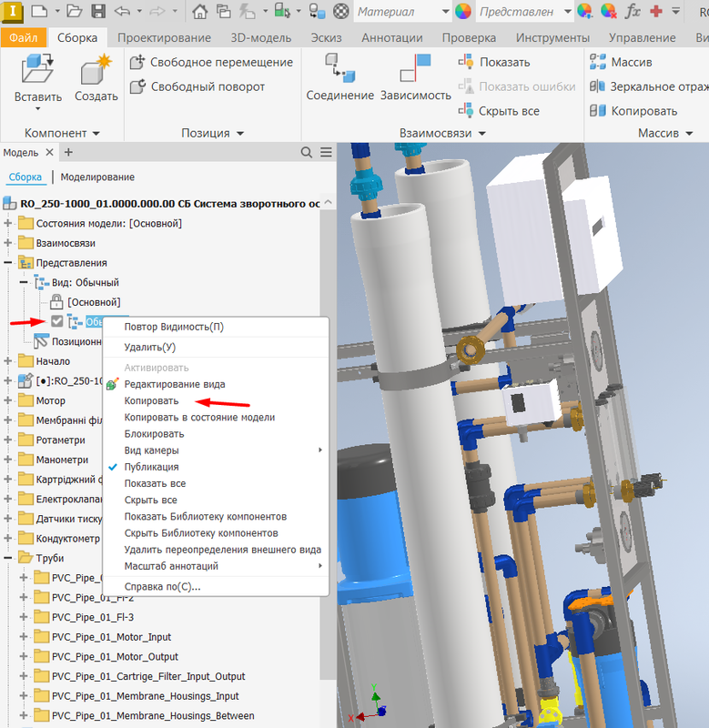Switch to the Эскиз ribbon tab
This screenshot has width=709, height=728.
pyautogui.click(x=326, y=37)
